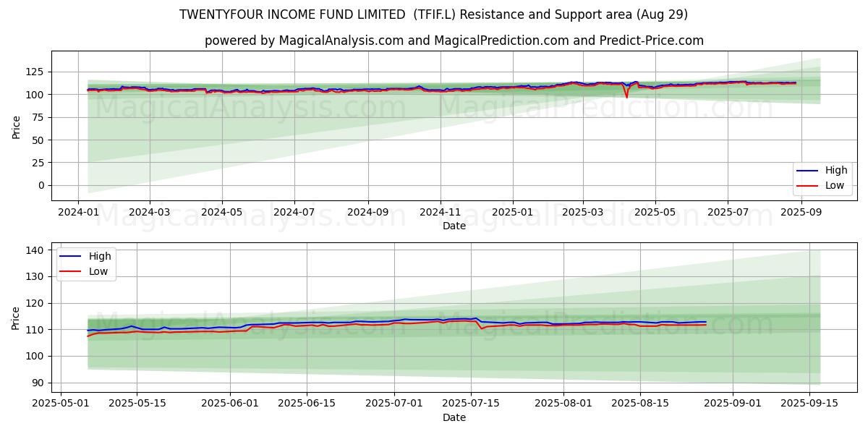The width and height of the screenshot is (868, 434).
Task: Click the 2025-05 tick label
Action: (x=655, y=213)
